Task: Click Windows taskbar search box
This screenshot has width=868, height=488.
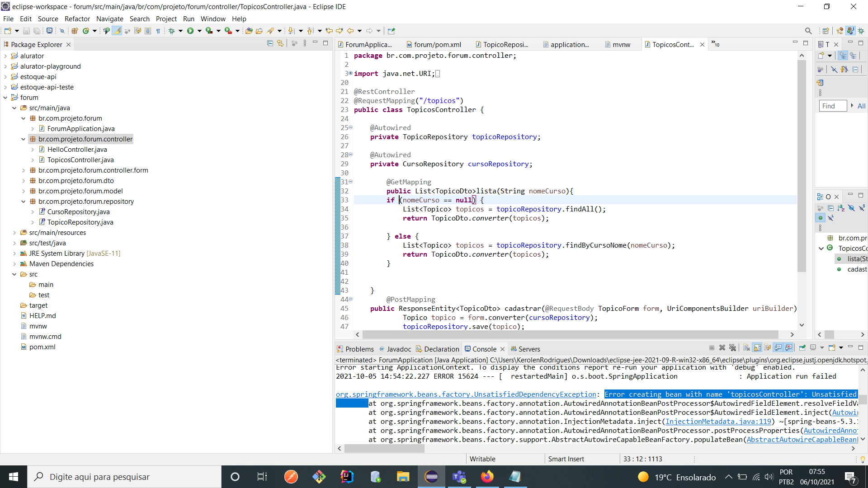Action: [x=124, y=477]
